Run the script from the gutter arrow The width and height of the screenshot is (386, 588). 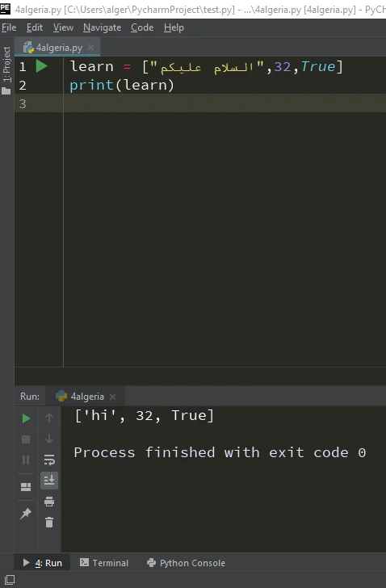tap(42, 66)
